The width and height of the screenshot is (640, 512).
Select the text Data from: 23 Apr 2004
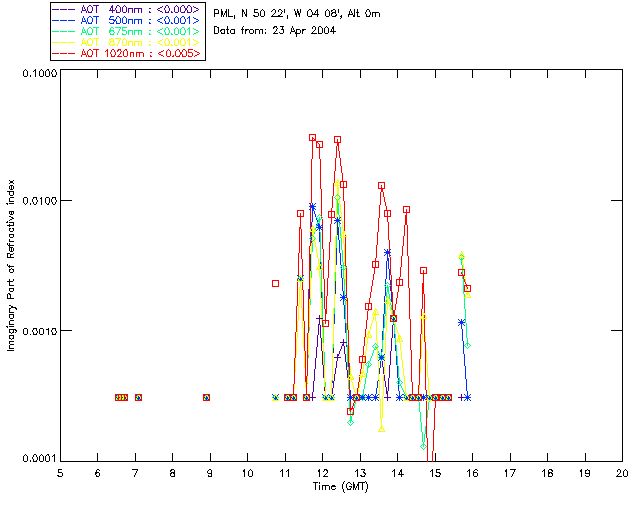[x=274, y=31]
